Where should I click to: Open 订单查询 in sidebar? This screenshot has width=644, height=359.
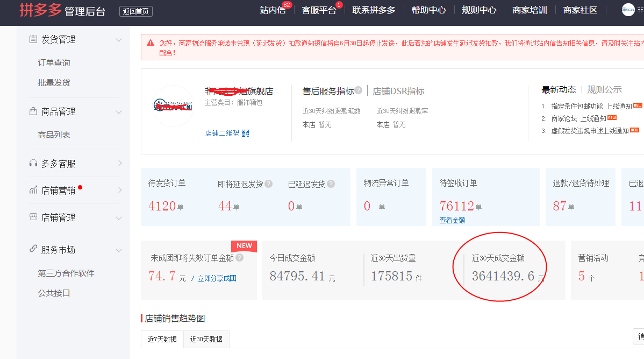[x=54, y=63]
